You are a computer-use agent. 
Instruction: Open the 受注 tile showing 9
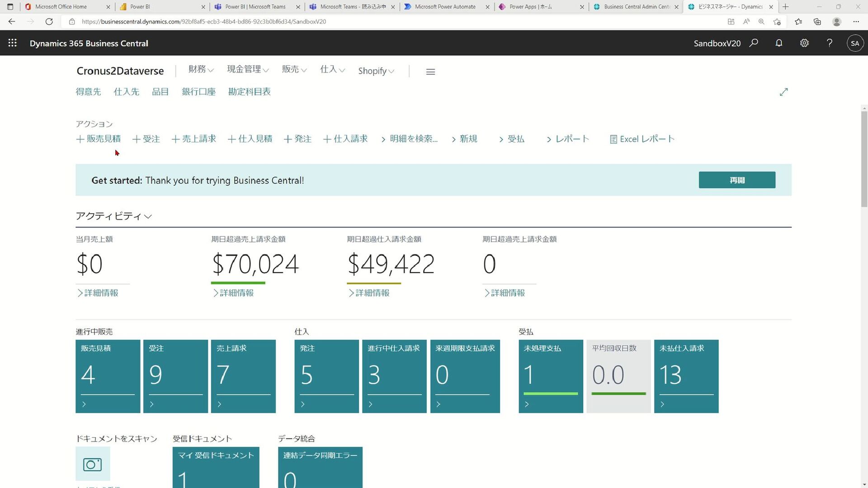175,376
